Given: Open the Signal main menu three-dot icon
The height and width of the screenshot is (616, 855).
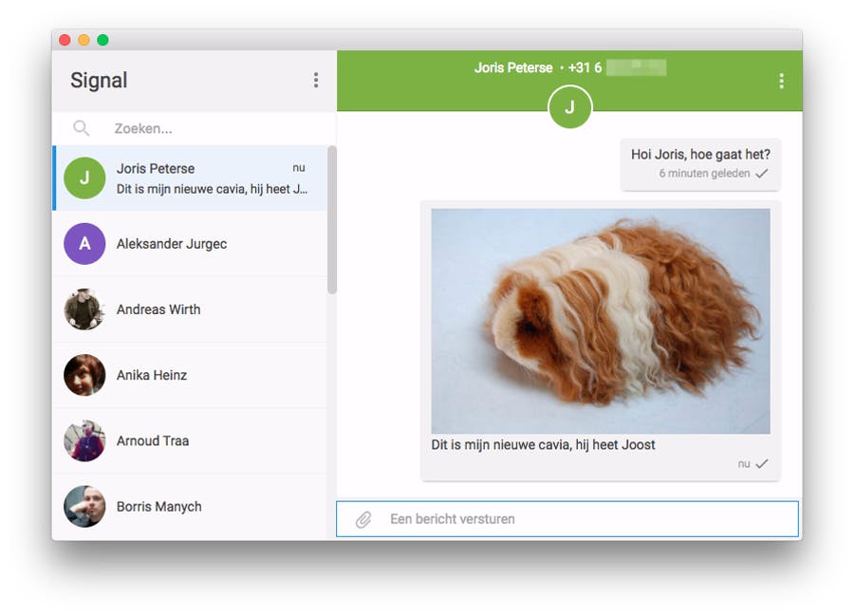Looking at the screenshot, I should [x=316, y=81].
